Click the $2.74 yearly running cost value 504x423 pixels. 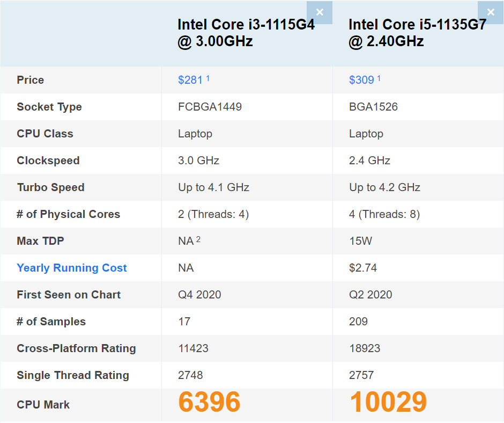point(363,267)
